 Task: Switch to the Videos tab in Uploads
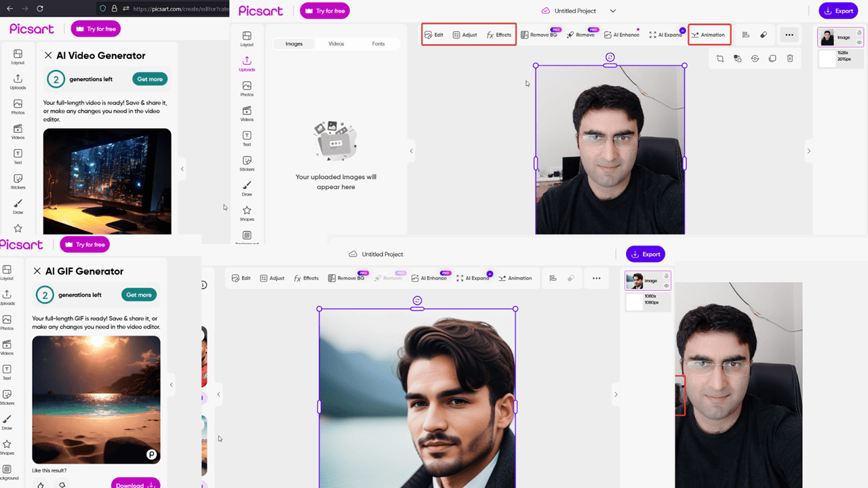(x=337, y=43)
